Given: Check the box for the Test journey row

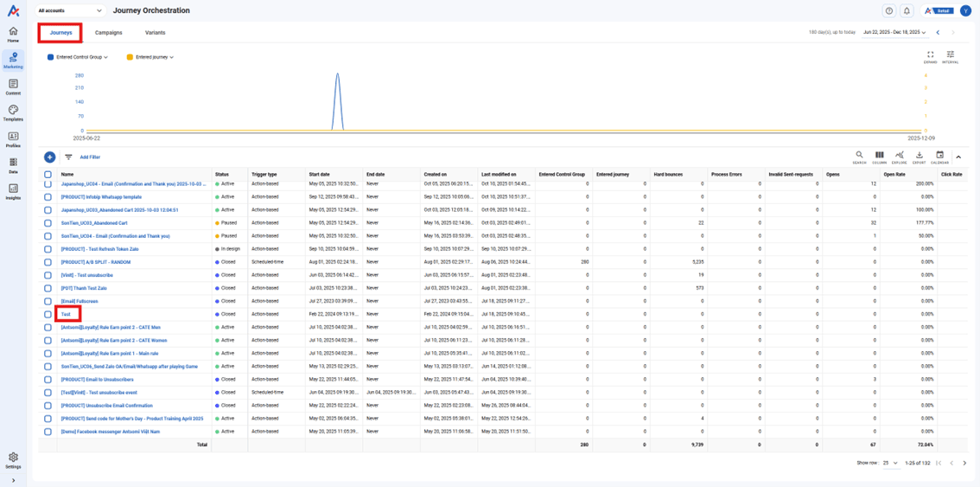Looking at the screenshot, I should 48,315.
